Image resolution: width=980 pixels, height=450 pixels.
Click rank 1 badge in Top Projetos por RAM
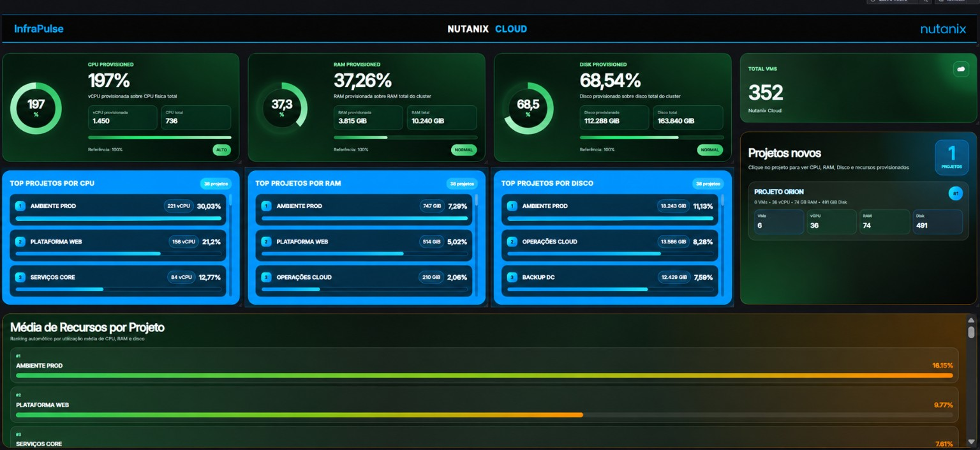(266, 206)
